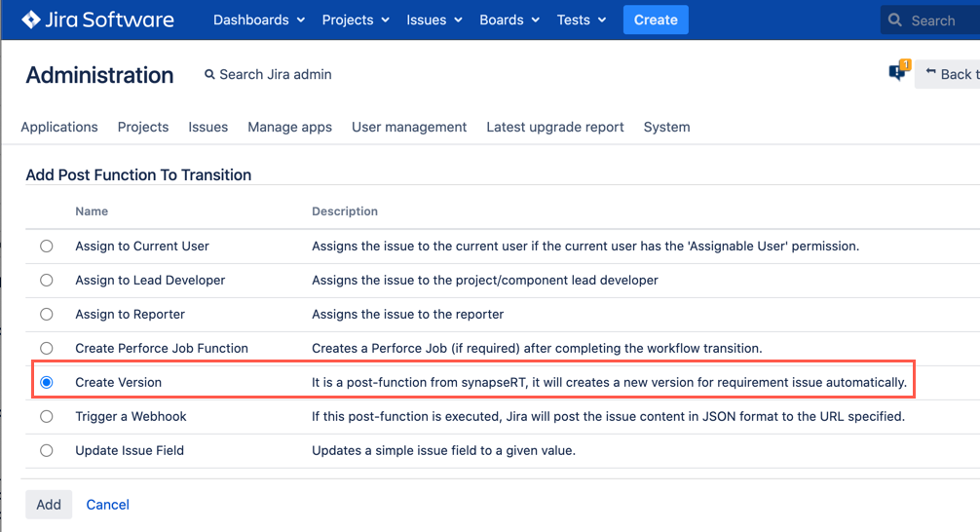Click the magnifier icon beside Search Jira admin
The height and width of the screenshot is (532, 980).
[x=209, y=75]
